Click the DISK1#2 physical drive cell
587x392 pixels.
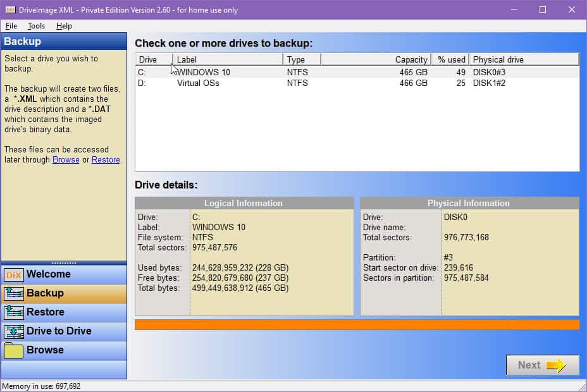(489, 83)
